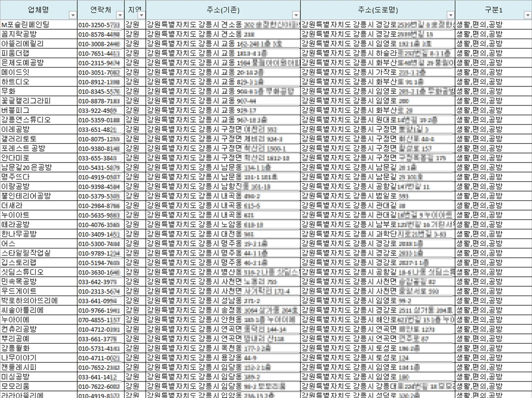The height and width of the screenshot is (398, 532).
Task: Select road address cell in 나무이야기 row
Action: [378, 357]
